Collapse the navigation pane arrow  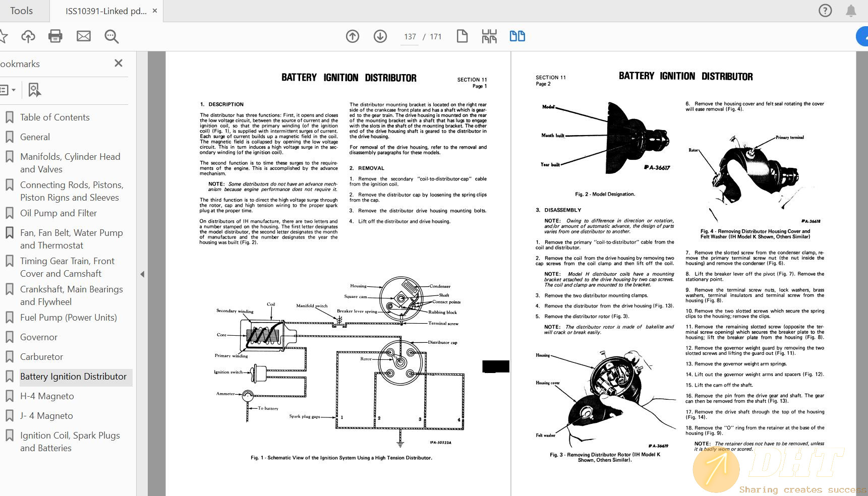coord(142,274)
